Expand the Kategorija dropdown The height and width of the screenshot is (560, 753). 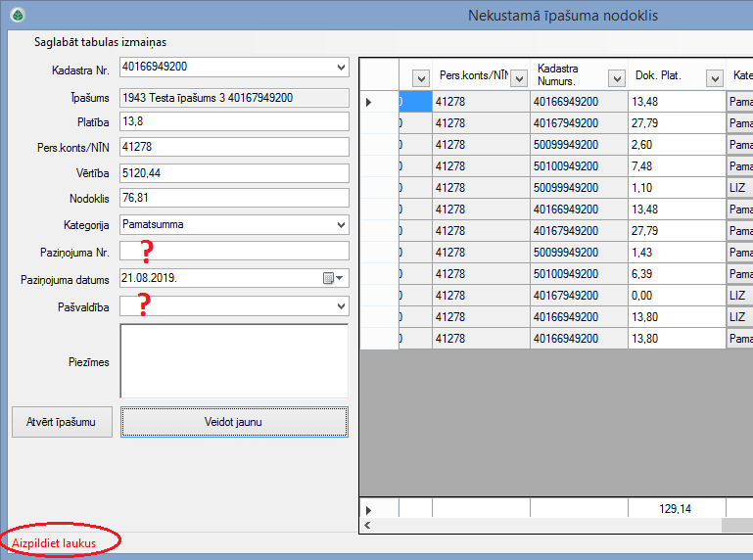pyautogui.click(x=341, y=224)
